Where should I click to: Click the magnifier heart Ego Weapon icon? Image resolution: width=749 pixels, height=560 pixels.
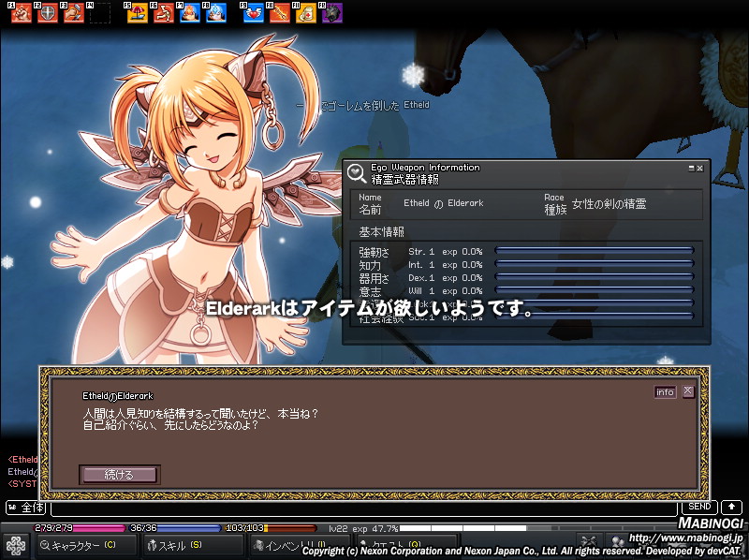tap(357, 173)
